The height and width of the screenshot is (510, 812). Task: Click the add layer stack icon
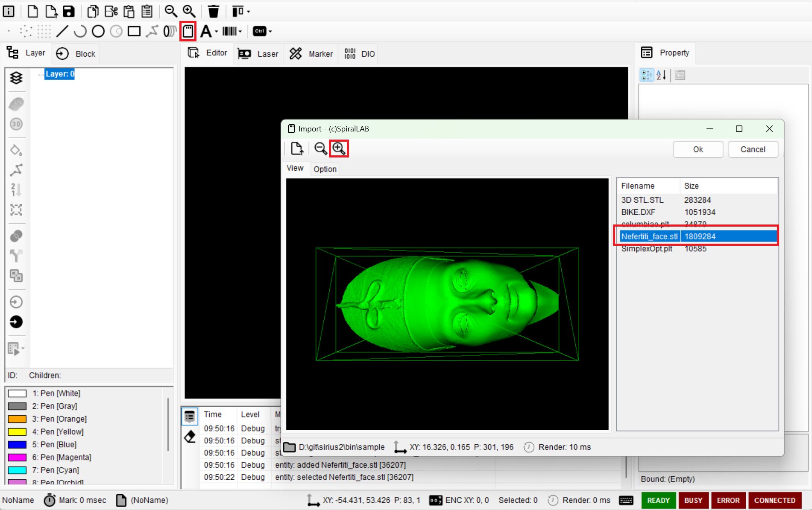pos(16,78)
